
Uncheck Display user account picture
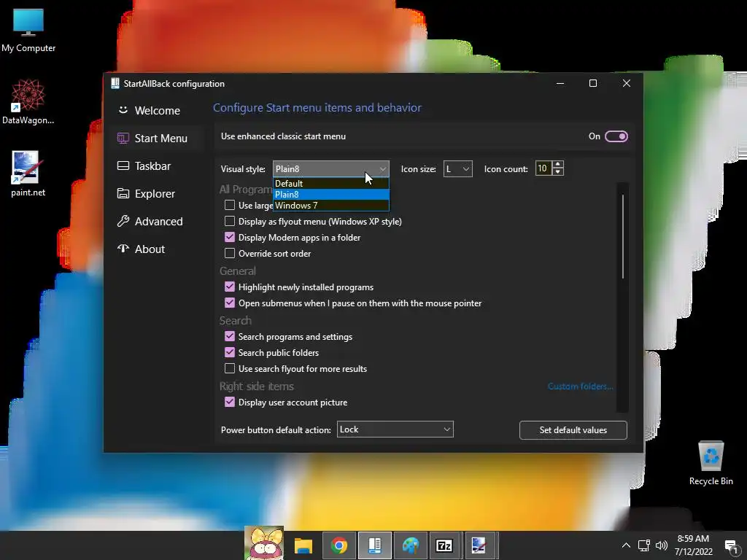pos(230,402)
